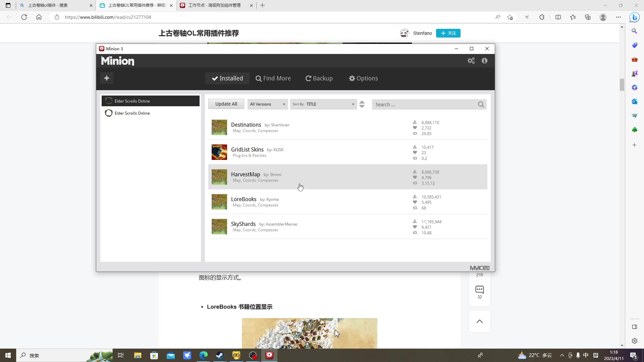Select the second Elder Scrolls Online entry

point(151,113)
